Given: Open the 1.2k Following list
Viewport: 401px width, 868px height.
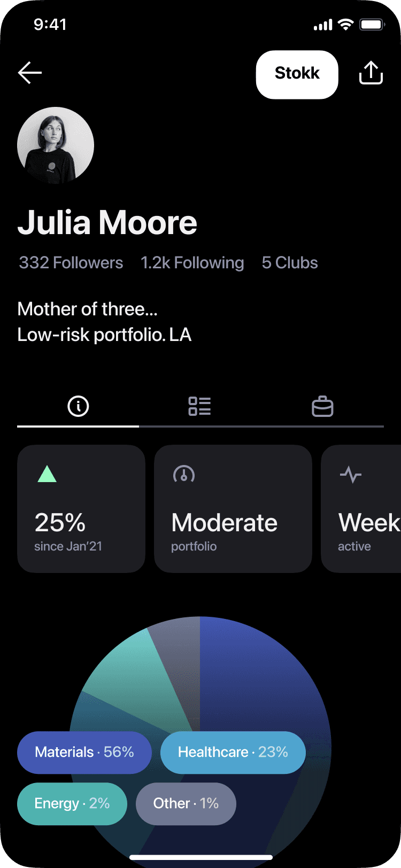Looking at the screenshot, I should click(192, 263).
